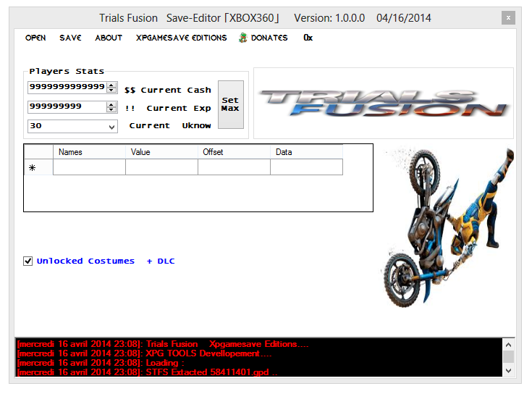
Task: Open the OPEN menu
Action: pyautogui.click(x=35, y=38)
